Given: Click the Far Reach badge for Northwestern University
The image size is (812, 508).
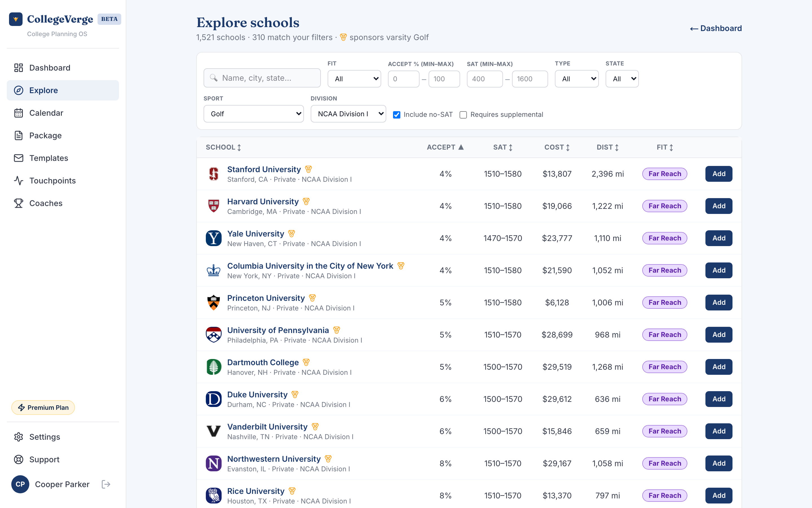Looking at the screenshot, I should (664, 463).
